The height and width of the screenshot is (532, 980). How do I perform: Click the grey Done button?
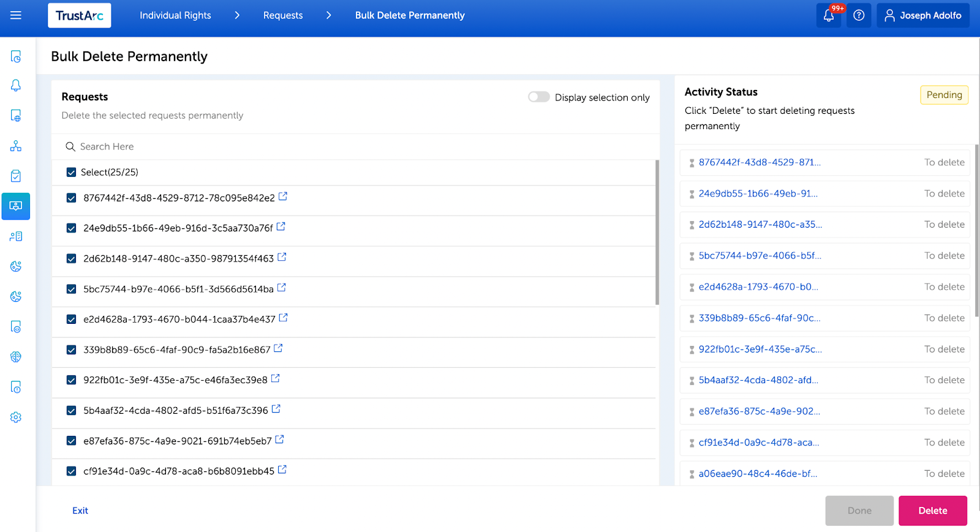859,511
